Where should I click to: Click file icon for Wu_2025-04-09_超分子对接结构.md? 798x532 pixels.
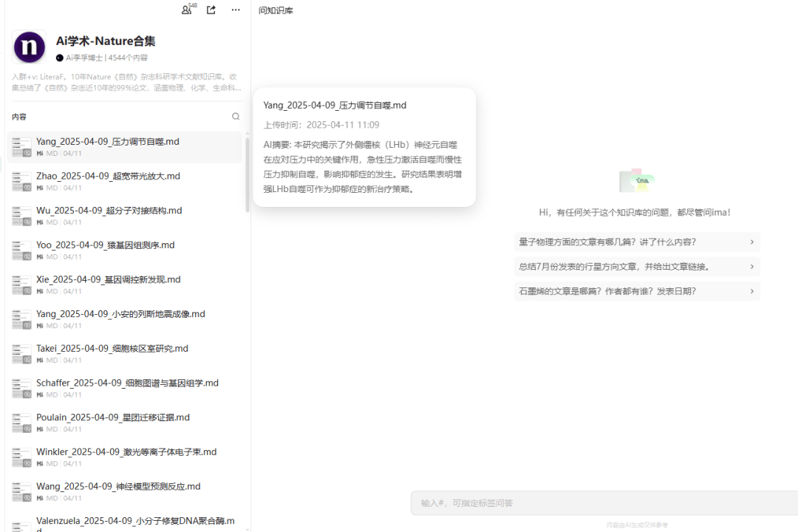[21, 216]
